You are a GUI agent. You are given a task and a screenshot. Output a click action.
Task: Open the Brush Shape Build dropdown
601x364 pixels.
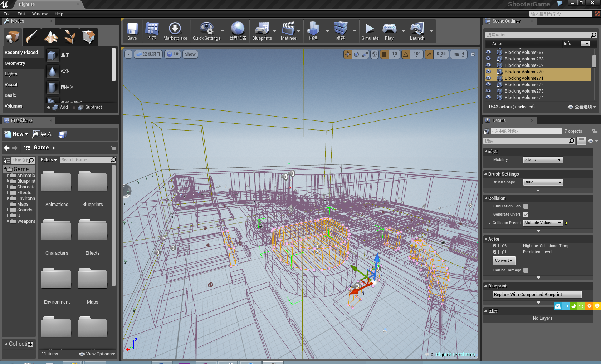tap(543, 182)
